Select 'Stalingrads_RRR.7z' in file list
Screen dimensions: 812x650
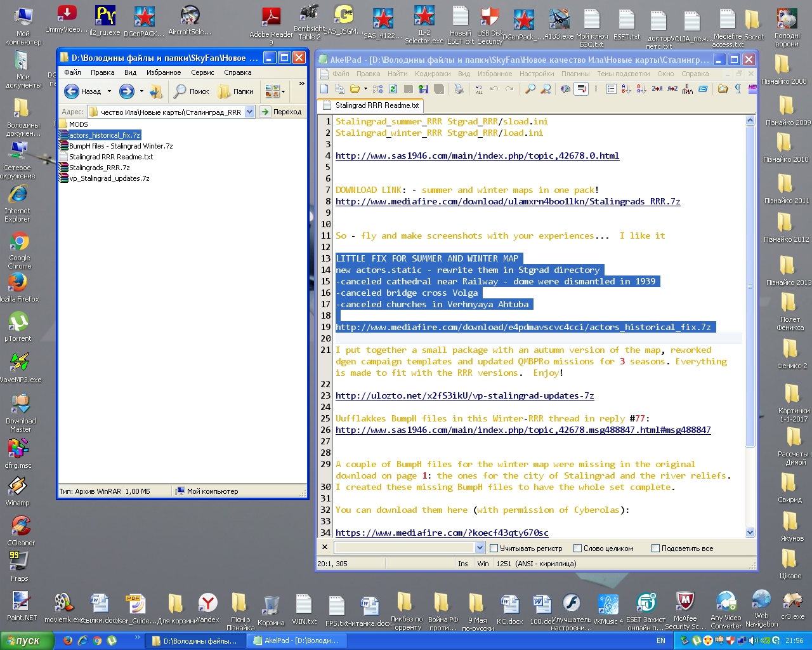click(99, 168)
